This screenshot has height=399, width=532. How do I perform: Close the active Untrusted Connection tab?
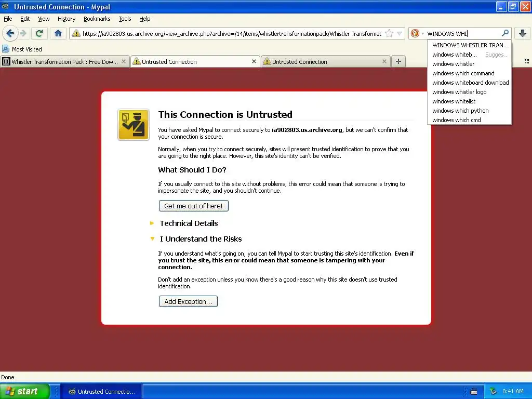(254, 61)
